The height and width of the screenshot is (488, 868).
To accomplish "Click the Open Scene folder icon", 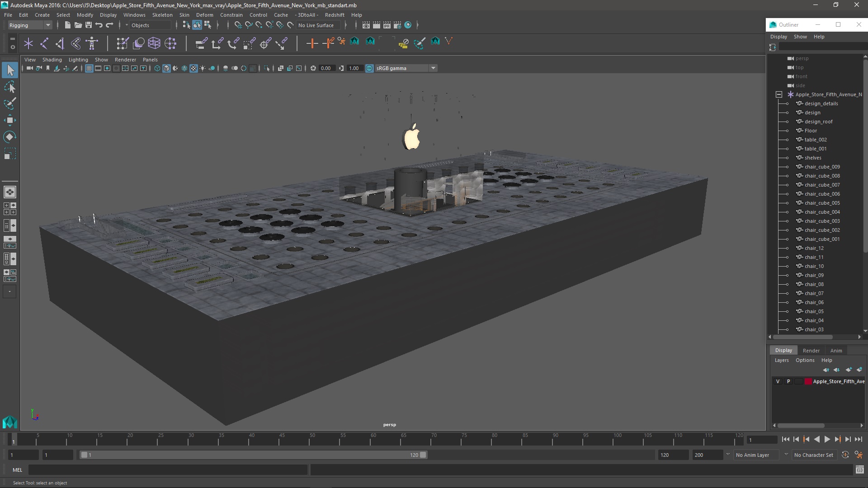I will click(78, 25).
